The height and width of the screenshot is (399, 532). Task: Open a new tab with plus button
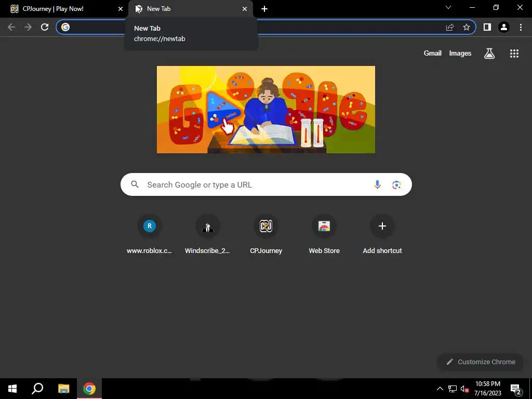pyautogui.click(x=264, y=9)
